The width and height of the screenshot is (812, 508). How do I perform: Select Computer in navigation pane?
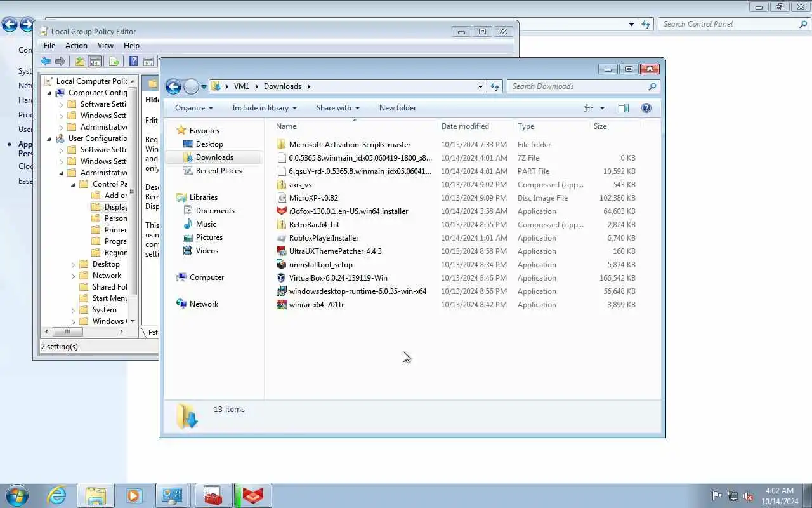(x=207, y=277)
